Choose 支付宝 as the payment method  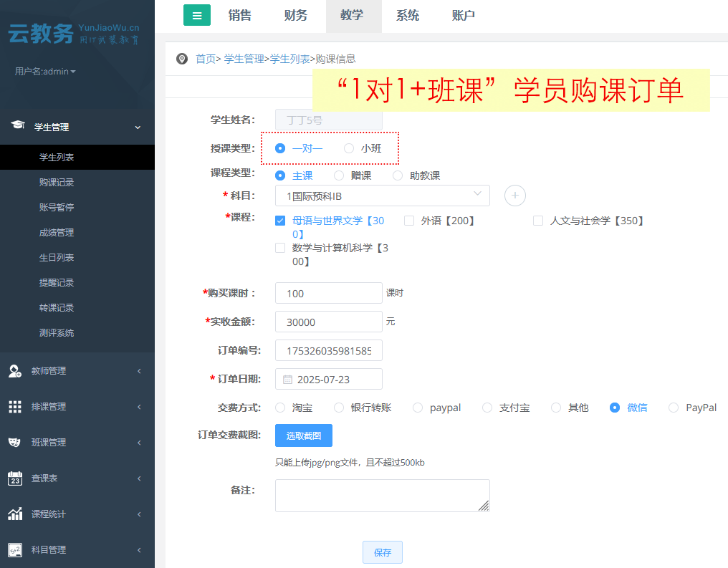click(x=487, y=408)
